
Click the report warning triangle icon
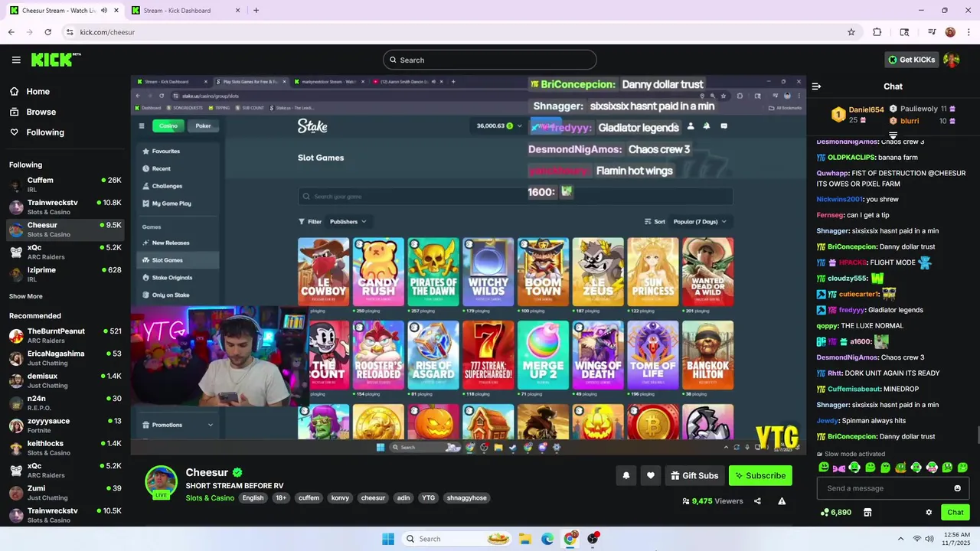[782, 501]
